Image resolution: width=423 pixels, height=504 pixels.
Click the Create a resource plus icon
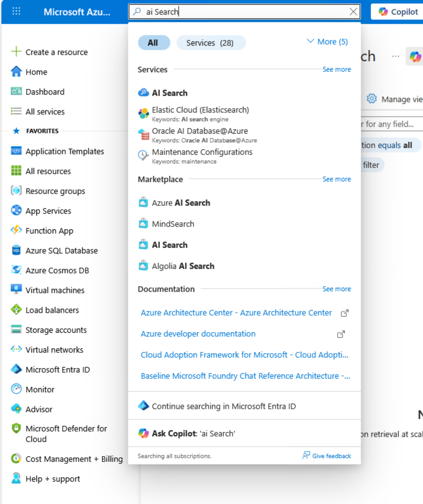click(x=16, y=52)
